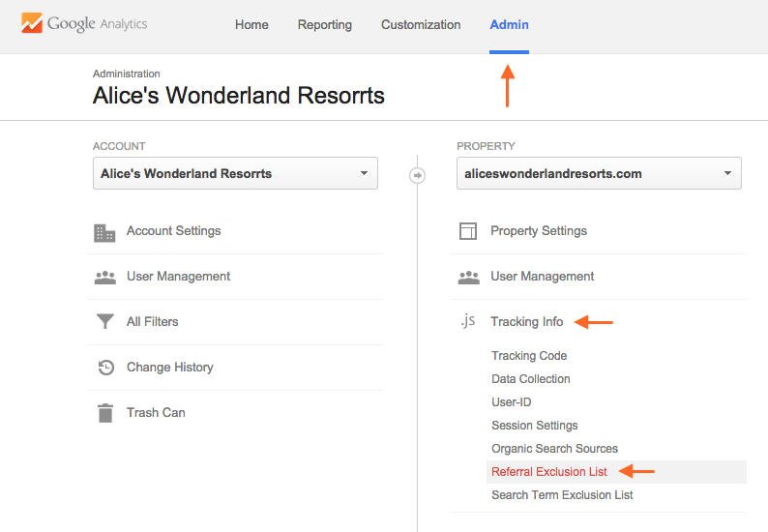
Task: Click the Account Settings building icon
Action: 104,233
